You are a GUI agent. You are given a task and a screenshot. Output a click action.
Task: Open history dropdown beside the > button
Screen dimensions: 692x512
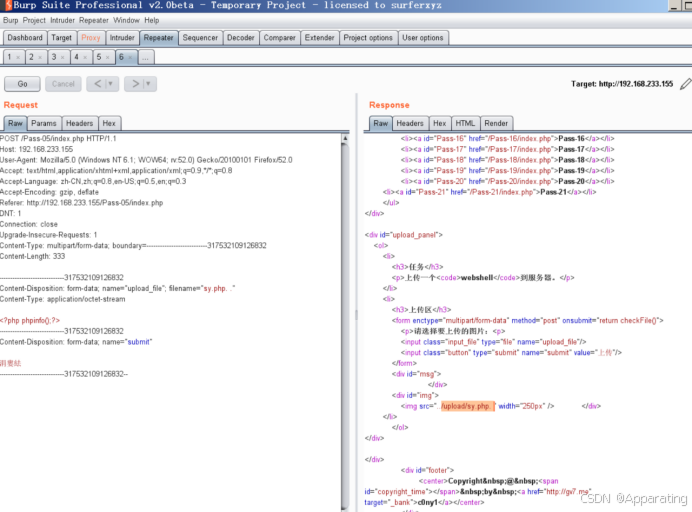point(149,83)
